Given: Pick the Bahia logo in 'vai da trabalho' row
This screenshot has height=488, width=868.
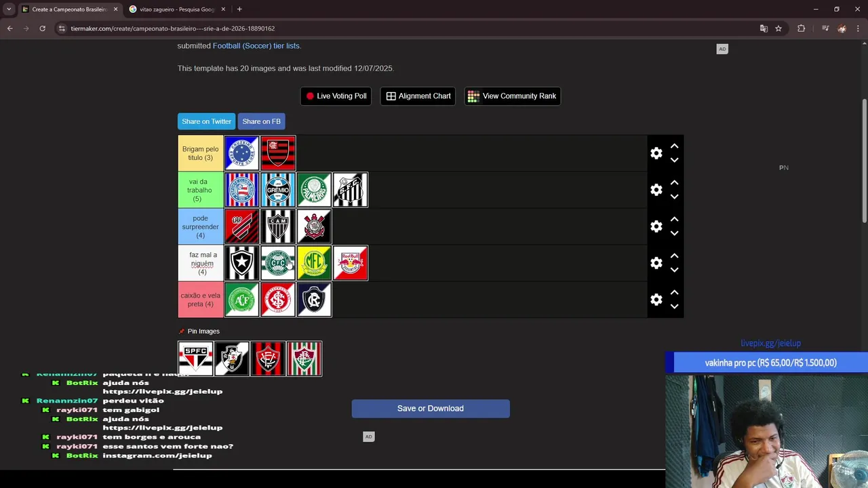Looking at the screenshot, I should tap(241, 190).
